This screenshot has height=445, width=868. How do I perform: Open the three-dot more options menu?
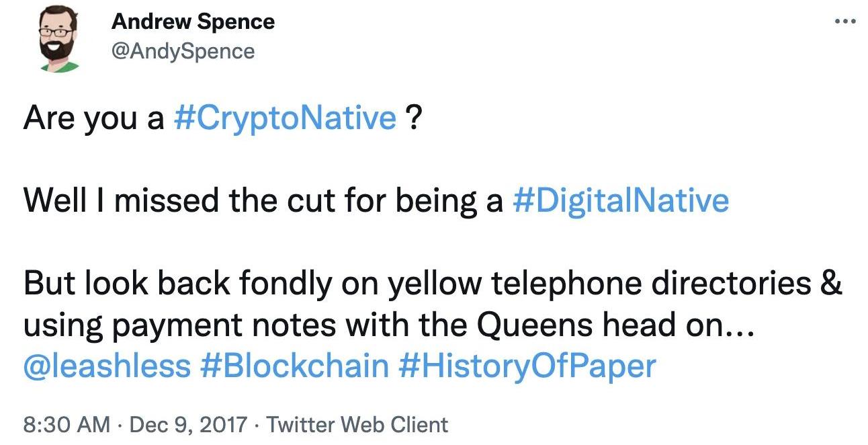pyautogui.click(x=844, y=21)
